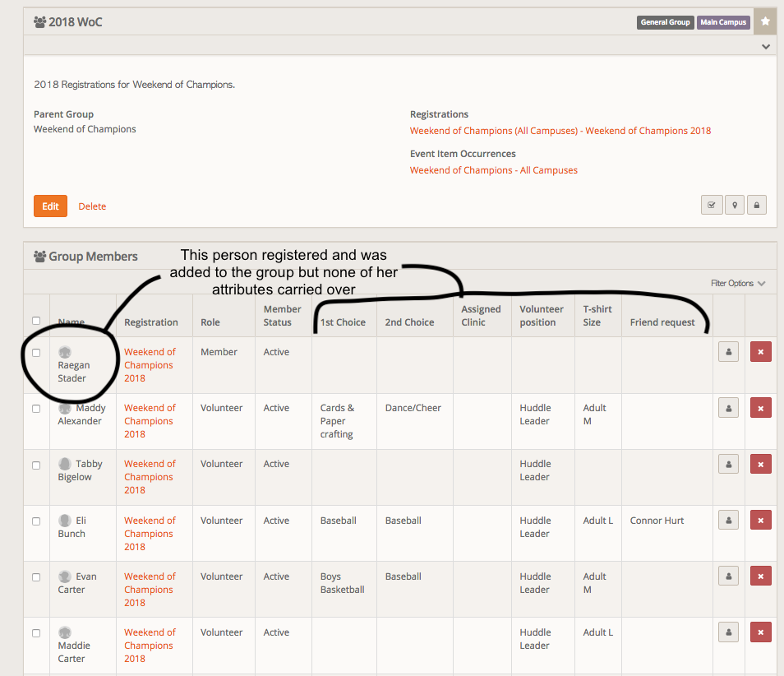Click the person profile icon in Raegan Stader's row
The width and height of the screenshot is (784, 676).
tap(728, 352)
